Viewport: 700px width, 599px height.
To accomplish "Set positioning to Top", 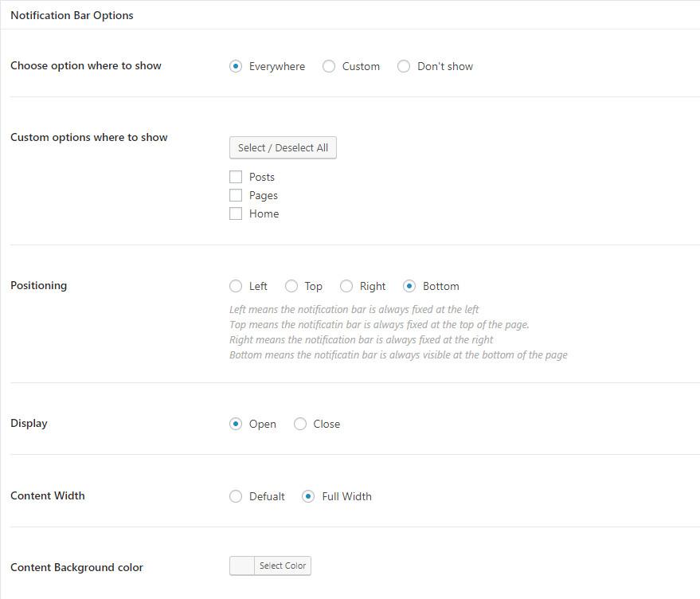I will (291, 286).
